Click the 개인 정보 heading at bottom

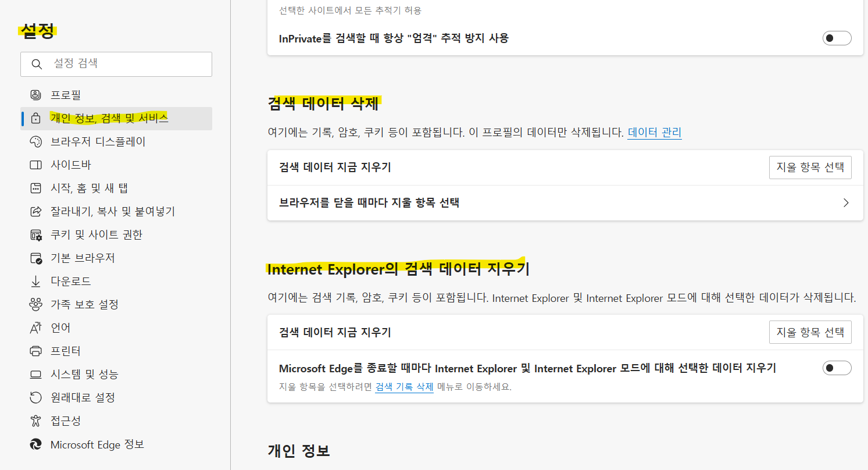coord(298,450)
